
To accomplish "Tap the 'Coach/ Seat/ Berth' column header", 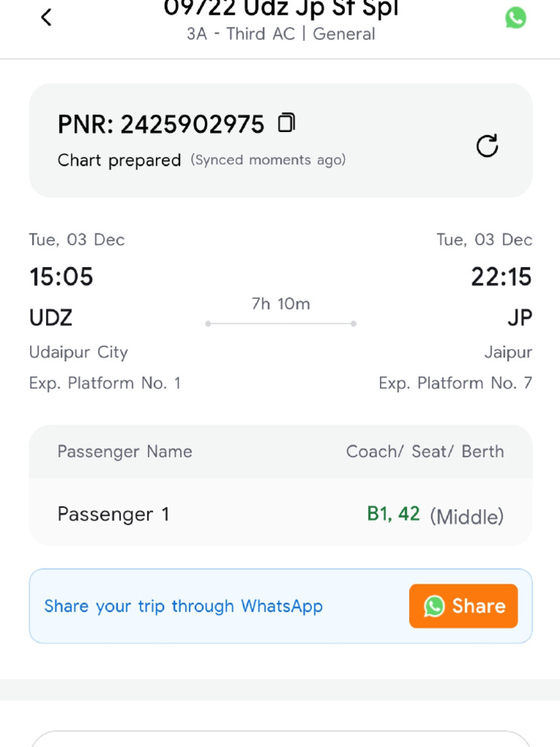I will point(424,452).
